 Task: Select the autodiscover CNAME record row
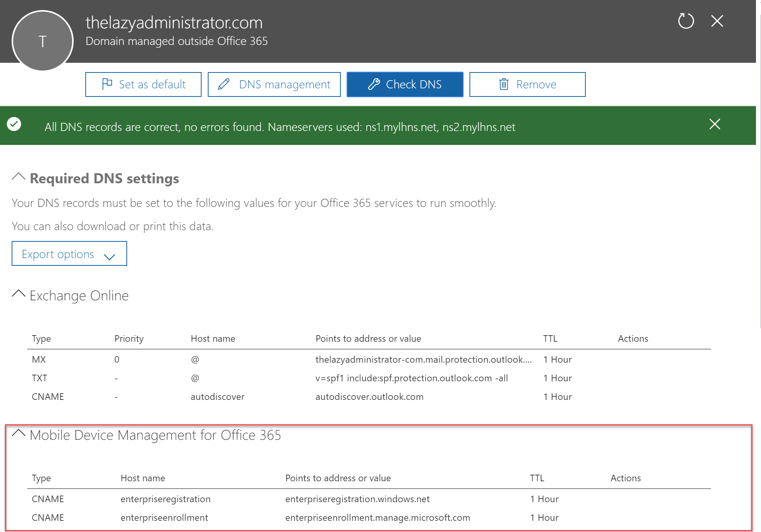(x=369, y=397)
